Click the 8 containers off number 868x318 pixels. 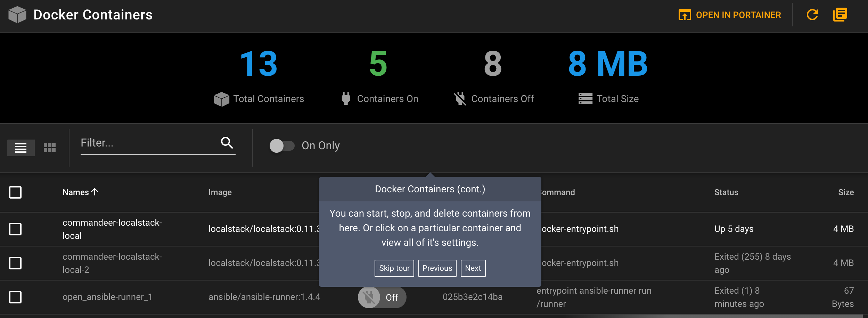pyautogui.click(x=493, y=64)
